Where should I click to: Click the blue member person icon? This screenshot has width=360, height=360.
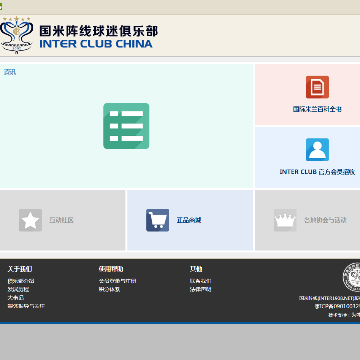(317, 150)
